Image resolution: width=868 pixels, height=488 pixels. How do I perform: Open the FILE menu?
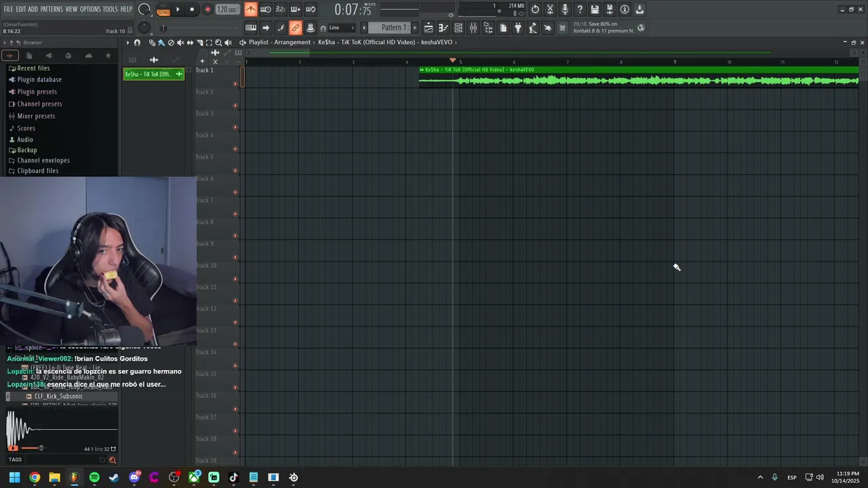click(9, 9)
